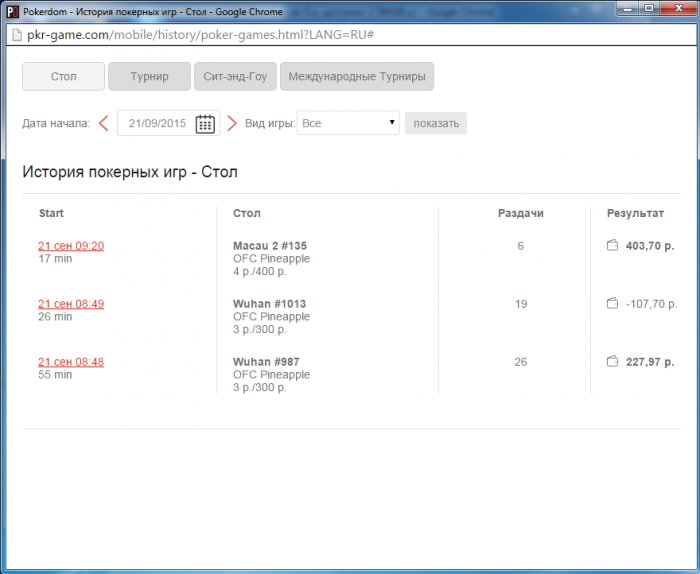Switch to the Стол tab
Image resolution: width=700 pixels, height=574 pixels.
63,76
